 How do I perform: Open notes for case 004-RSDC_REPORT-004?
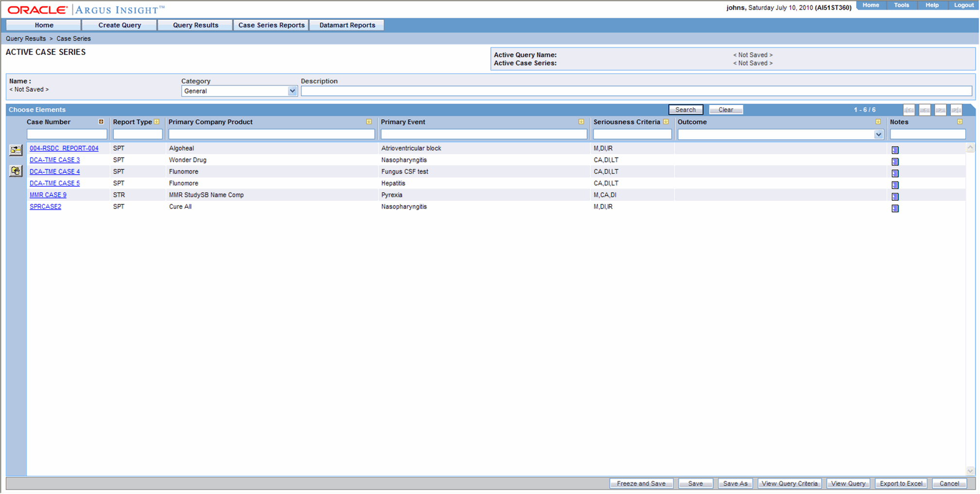tap(895, 150)
